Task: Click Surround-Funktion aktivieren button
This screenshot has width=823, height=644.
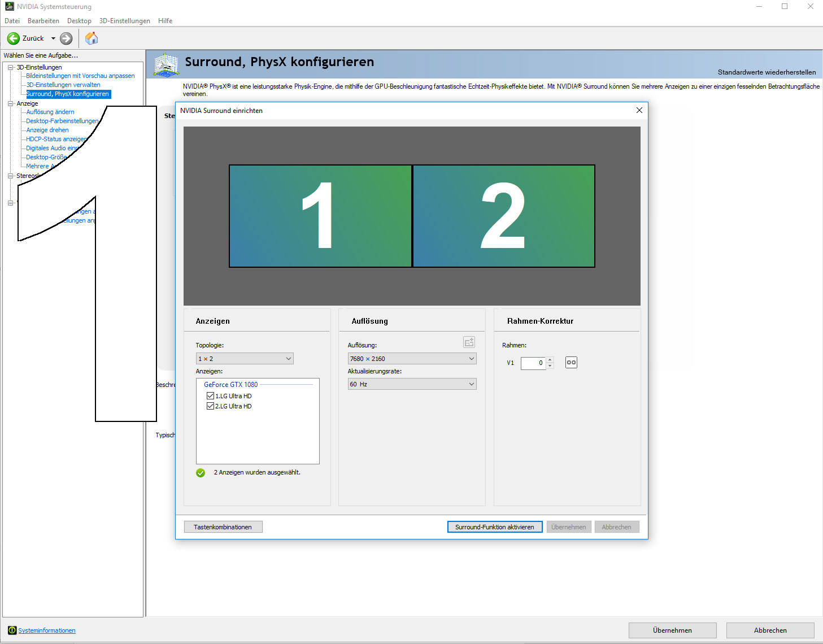Action: 495,527
